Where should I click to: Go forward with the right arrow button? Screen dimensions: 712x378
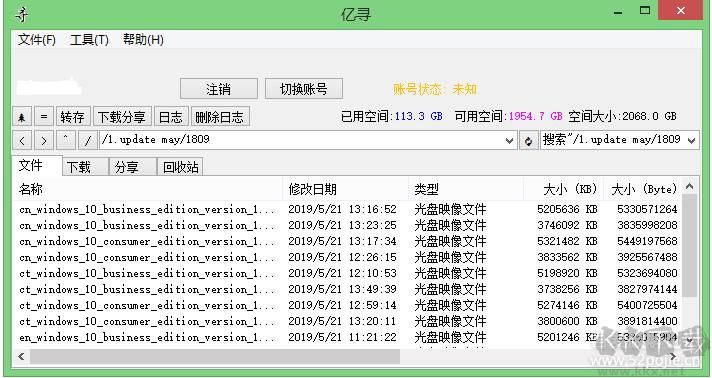coord(44,140)
